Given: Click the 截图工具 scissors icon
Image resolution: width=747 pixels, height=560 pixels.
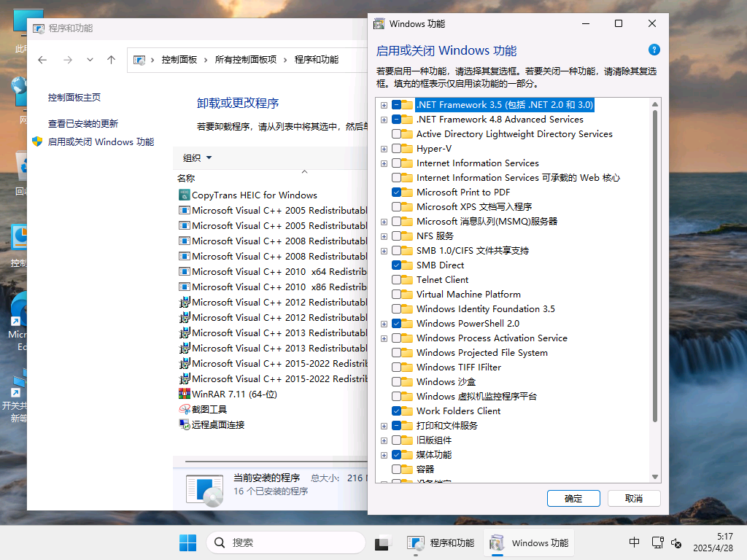Looking at the screenshot, I should 184,409.
